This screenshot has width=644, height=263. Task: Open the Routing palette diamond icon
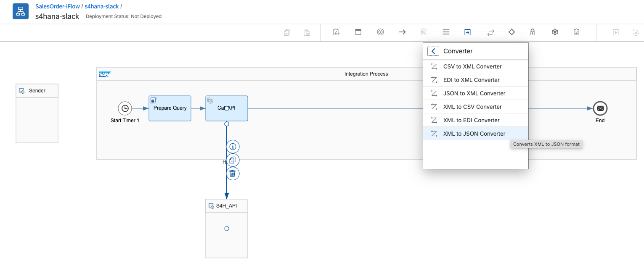click(511, 32)
